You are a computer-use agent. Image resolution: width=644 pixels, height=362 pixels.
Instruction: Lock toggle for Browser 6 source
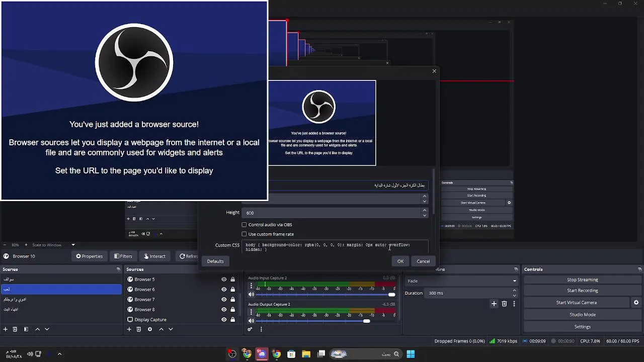[232, 290]
